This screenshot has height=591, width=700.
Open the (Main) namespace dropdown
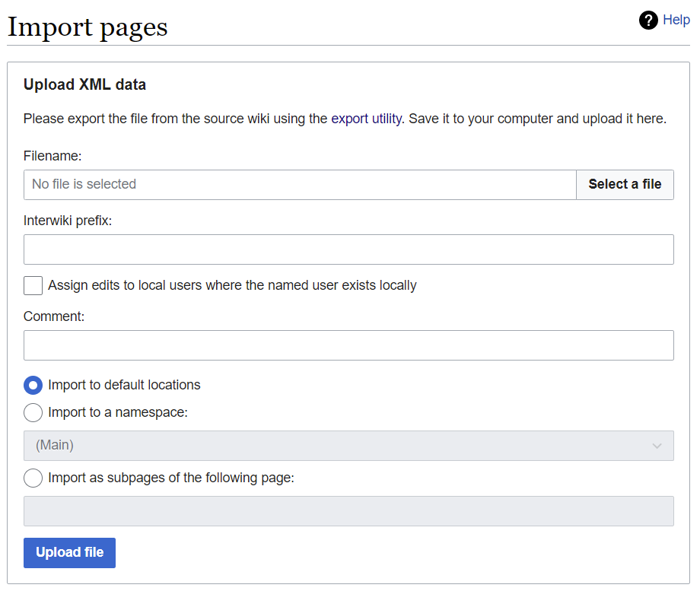348,446
